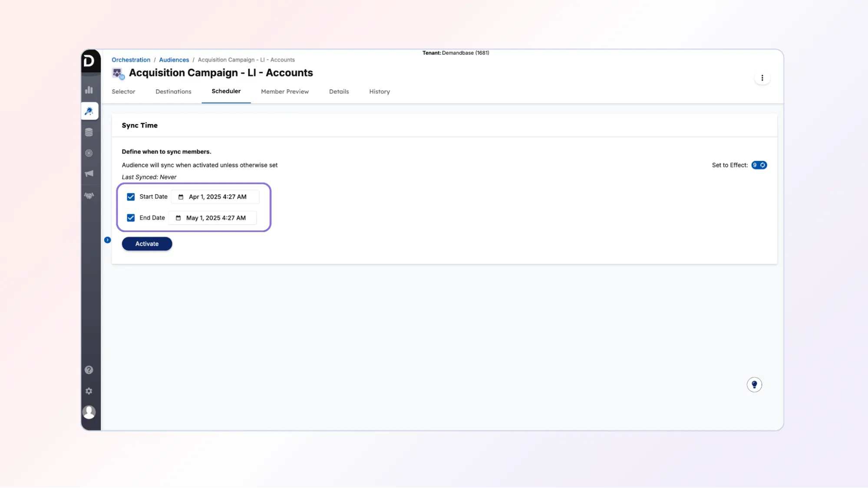Open the analytics bar chart sidebar icon
The height and width of the screenshot is (488, 868).
coord(89,90)
